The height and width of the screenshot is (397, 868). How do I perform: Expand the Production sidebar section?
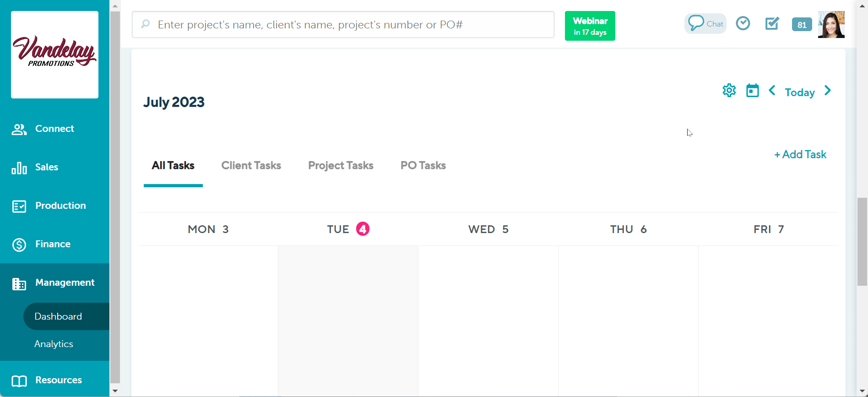pos(60,206)
